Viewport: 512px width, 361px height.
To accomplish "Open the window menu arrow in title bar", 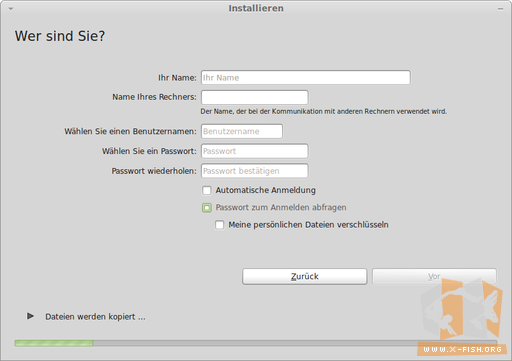I will point(11,9).
